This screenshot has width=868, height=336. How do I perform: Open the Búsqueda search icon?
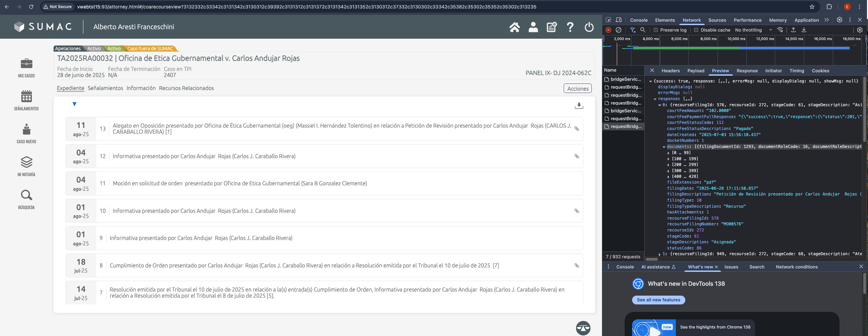click(x=26, y=195)
